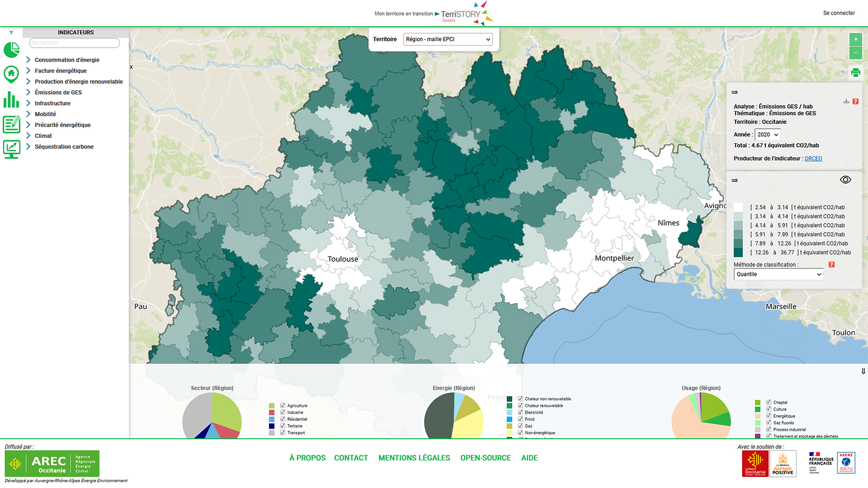Zoom in with the plus button
The height and width of the screenshot is (488, 868).
point(855,39)
